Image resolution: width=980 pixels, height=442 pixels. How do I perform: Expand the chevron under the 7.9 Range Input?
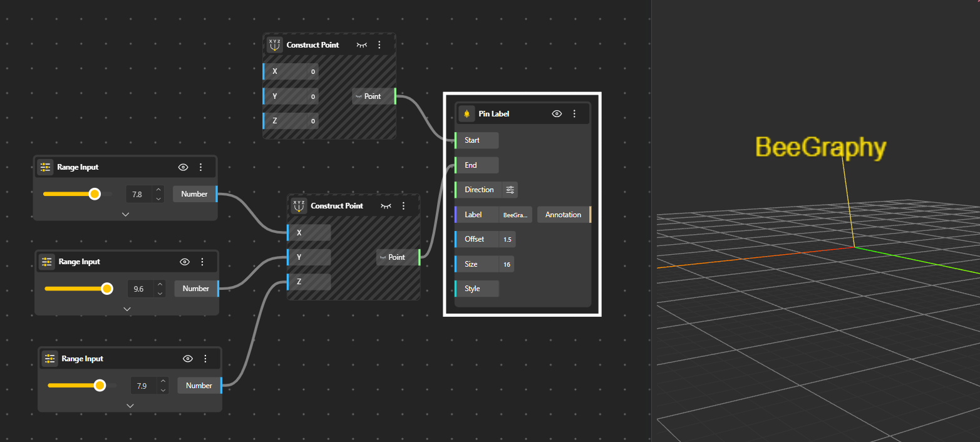pos(130,406)
